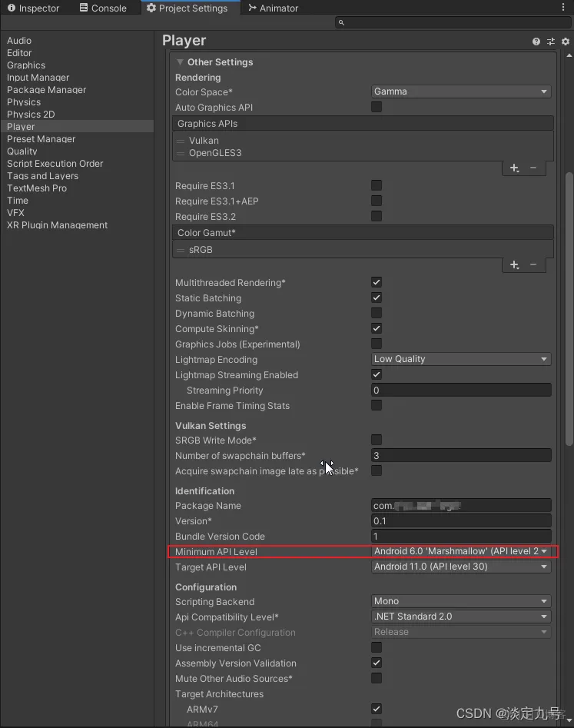
Task: Toggle Lightmap Streaming Enabled checkbox
Action: (x=377, y=374)
